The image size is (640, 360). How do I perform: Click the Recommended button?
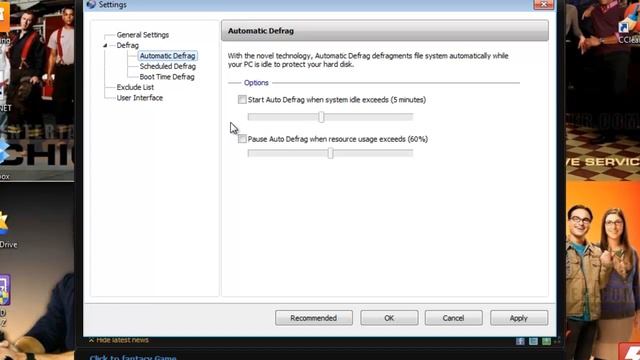click(x=313, y=318)
